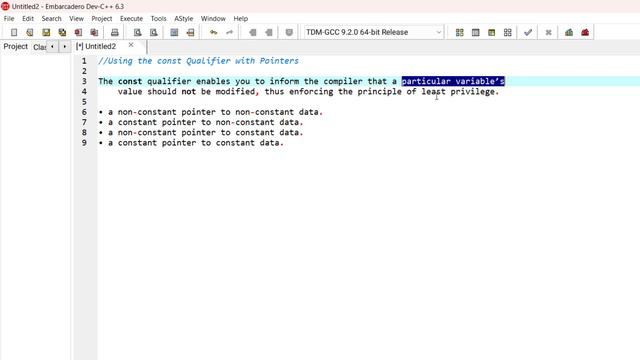
Task: Open Find with the magnifier icon
Action: (x=138, y=32)
